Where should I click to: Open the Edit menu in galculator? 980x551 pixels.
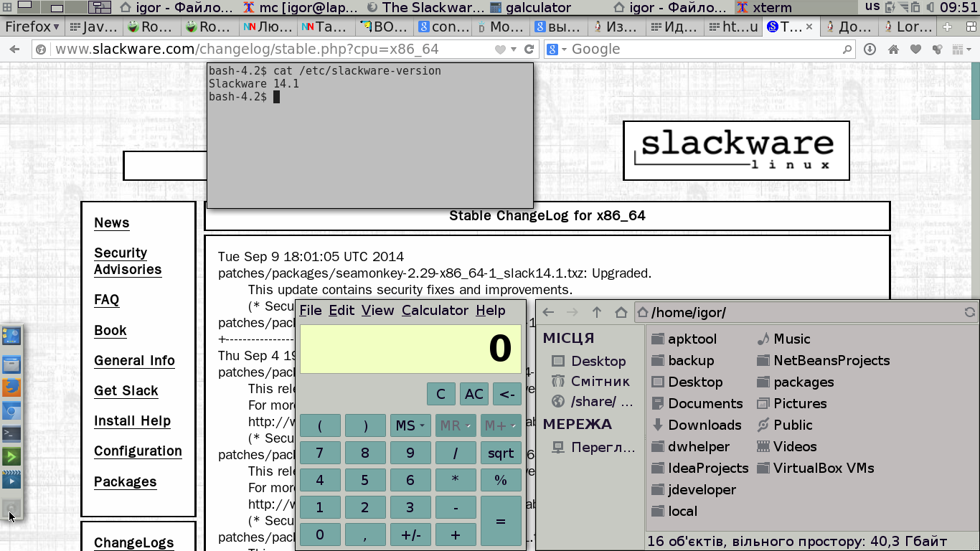pos(341,310)
